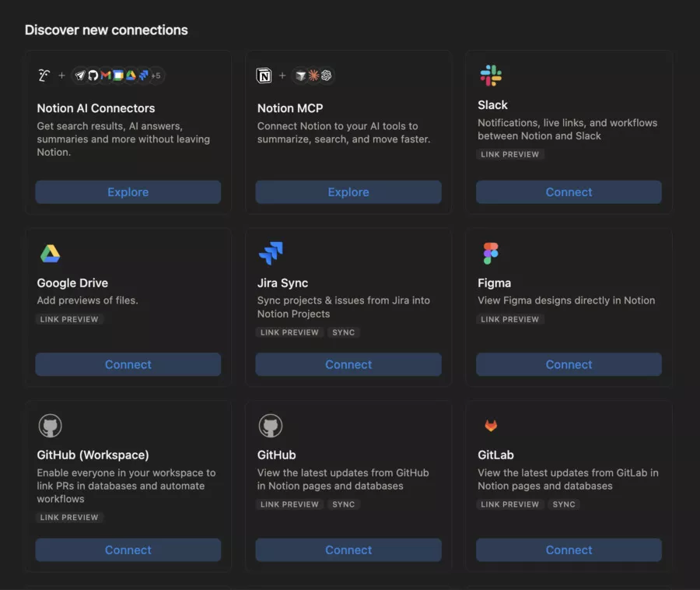Connect the Figma integration
This screenshot has width=700, height=590.
pyautogui.click(x=569, y=364)
